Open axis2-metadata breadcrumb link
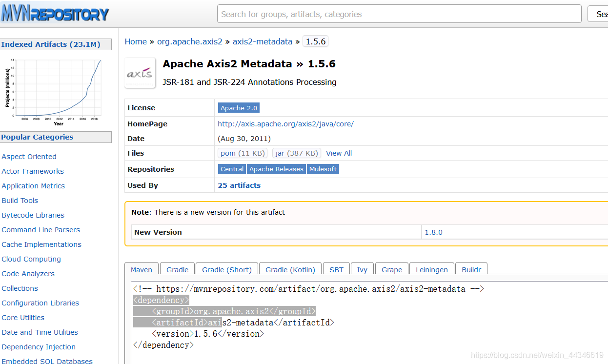Image resolution: width=608 pixels, height=364 pixels. pyautogui.click(x=263, y=41)
